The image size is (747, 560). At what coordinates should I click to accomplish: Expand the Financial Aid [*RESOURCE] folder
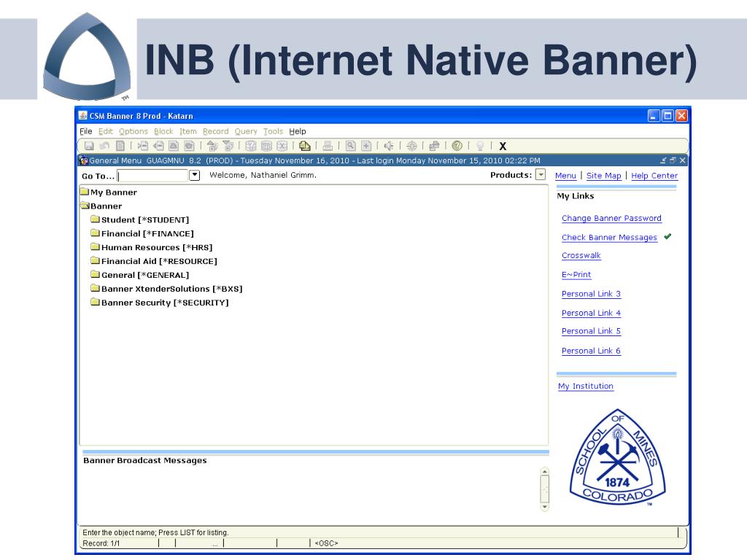click(96, 261)
